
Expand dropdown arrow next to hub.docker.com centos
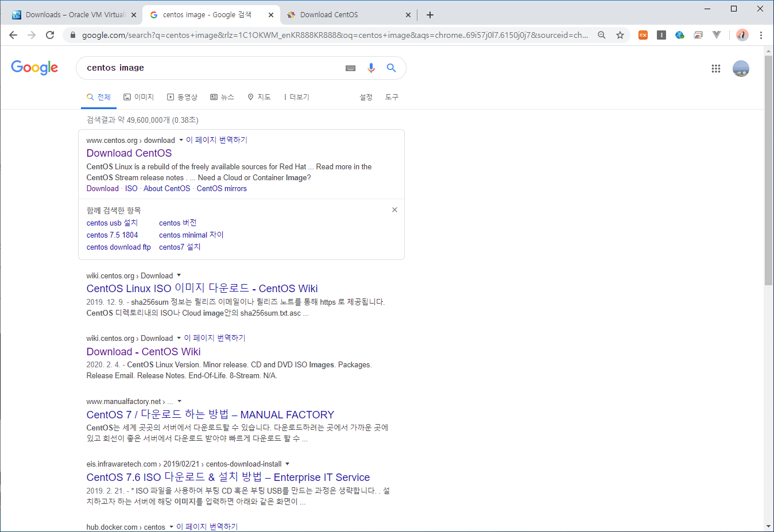point(171,527)
